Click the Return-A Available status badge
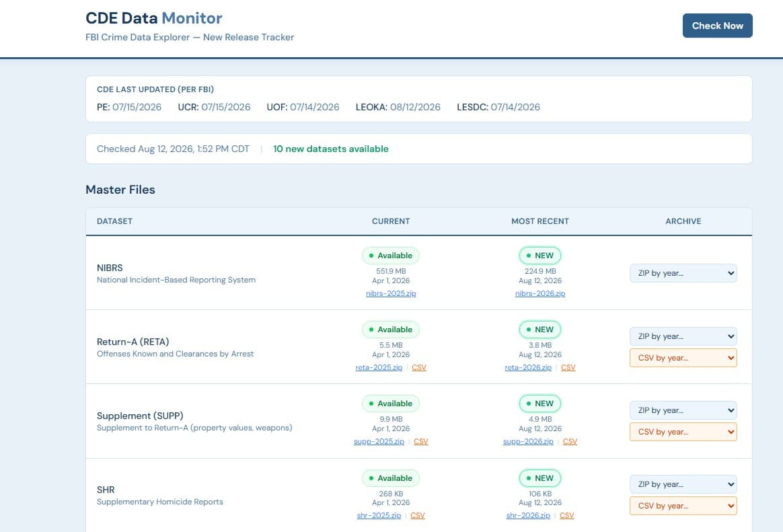 tap(391, 330)
